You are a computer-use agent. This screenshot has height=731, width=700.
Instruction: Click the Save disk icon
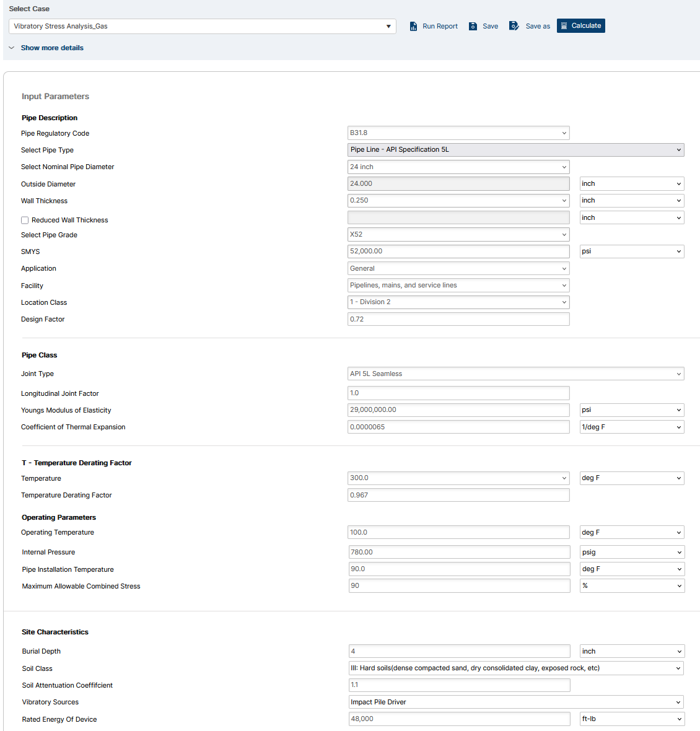pyautogui.click(x=473, y=26)
